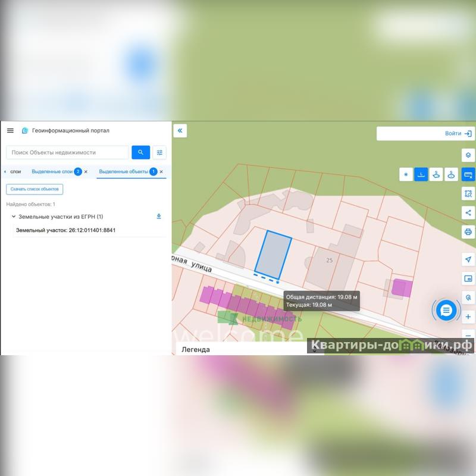The width and height of the screenshot is (476, 476).
Task: Toggle the ruler measurement tool
Action: (x=468, y=174)
